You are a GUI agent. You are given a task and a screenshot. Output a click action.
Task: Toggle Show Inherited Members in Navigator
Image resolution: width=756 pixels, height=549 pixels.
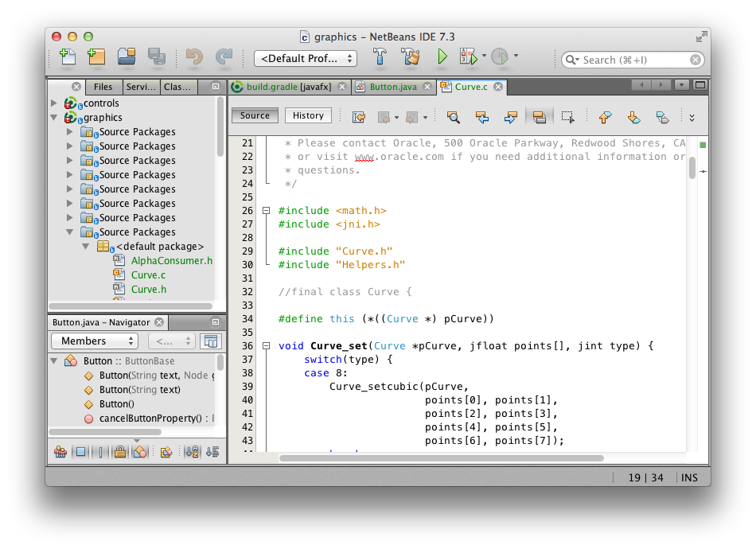pyautogui.click(x=60, y=452)
